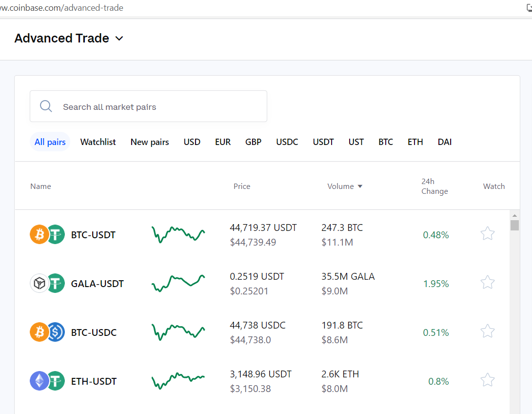Image resolution: width=532 pixels, height=414 pixels.
Task: Filter by EUR tab
Action: pos(223,142)
